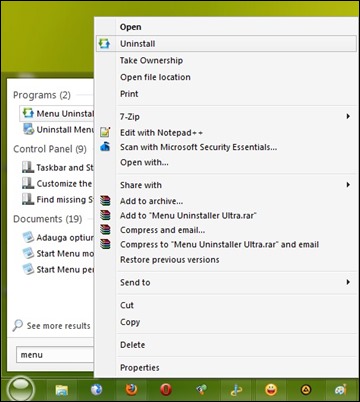Click the WinRAR icon next to Add to archive
Image resolution: width=360 pixels, height=402 pixels.
coord(105,201)
